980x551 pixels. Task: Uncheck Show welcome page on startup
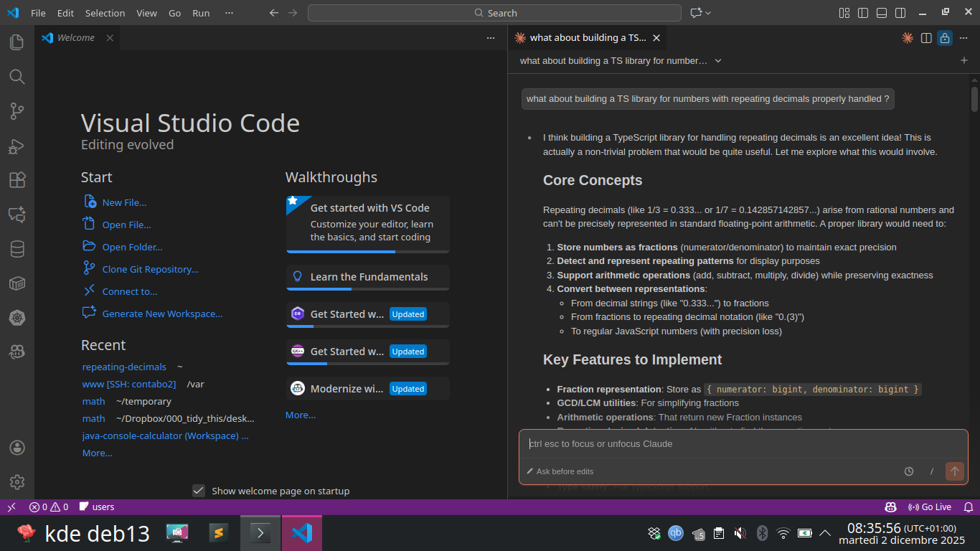199,491
